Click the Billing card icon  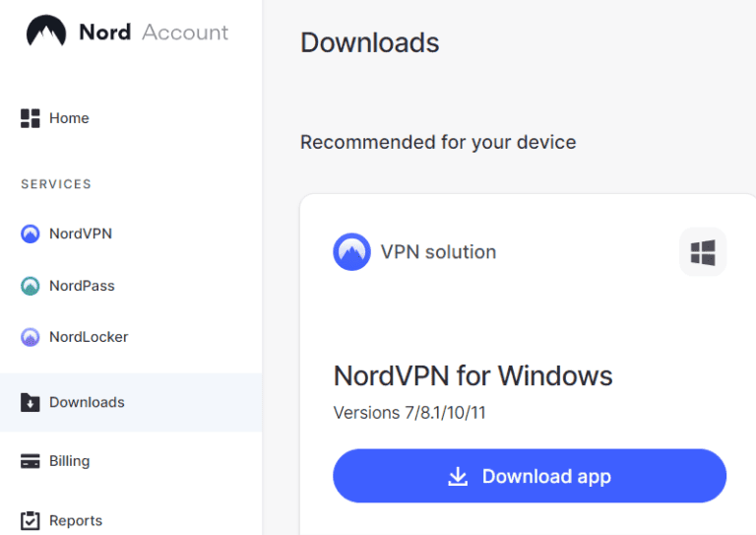pos(31,461)
